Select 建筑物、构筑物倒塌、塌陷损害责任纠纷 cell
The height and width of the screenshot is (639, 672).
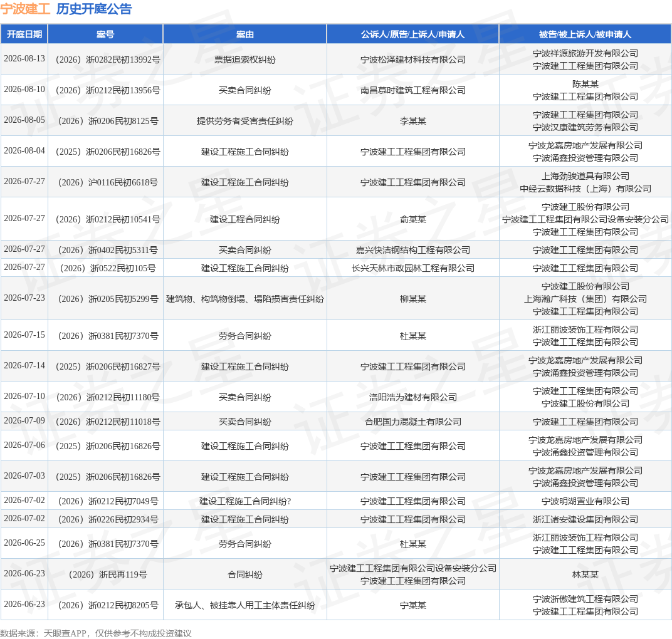[x=244, y=299]
